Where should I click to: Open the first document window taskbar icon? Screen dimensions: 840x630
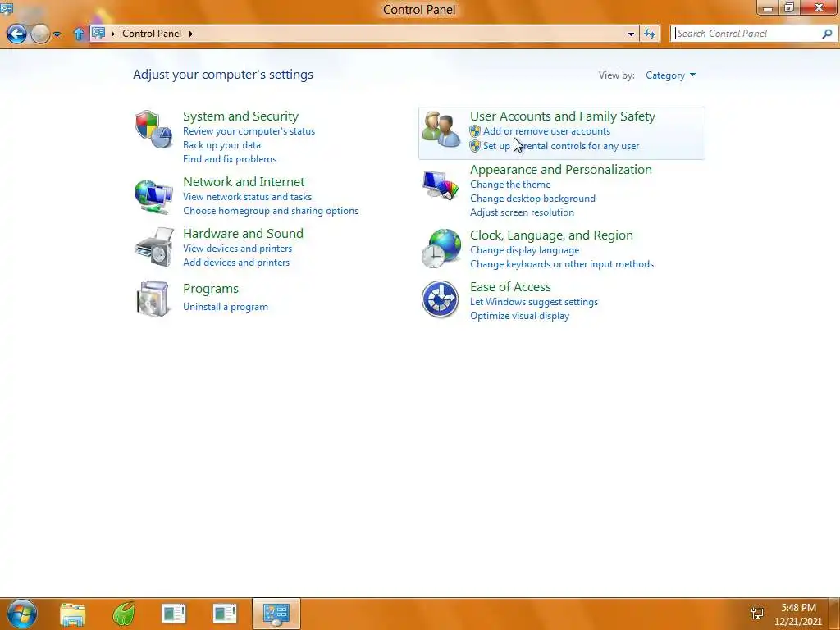(x=174, y=614)
